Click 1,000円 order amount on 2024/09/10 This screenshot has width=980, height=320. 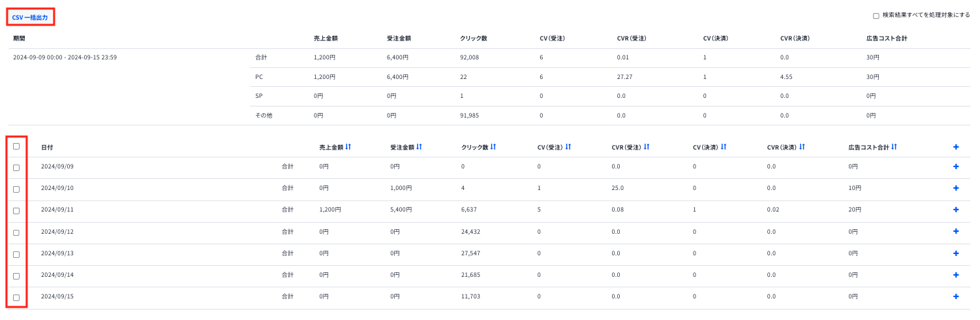point(401,188)
